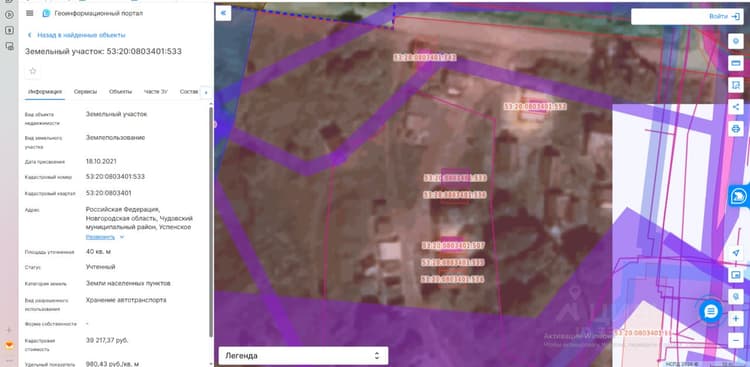The width and height of the screenshot is (750, 367).
Task: Click the play-circle icon in the left sidebar
Action: click(x=9, y=14)
